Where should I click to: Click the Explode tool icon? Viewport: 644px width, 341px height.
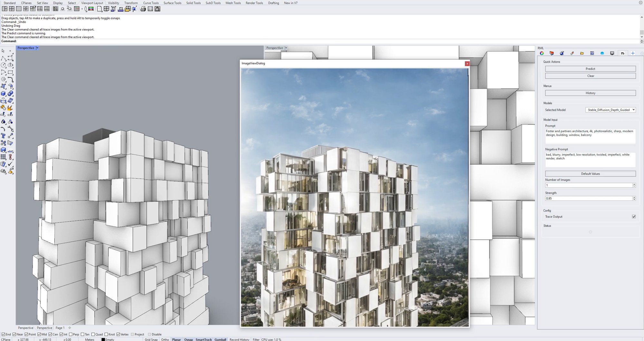click(10, 108)
